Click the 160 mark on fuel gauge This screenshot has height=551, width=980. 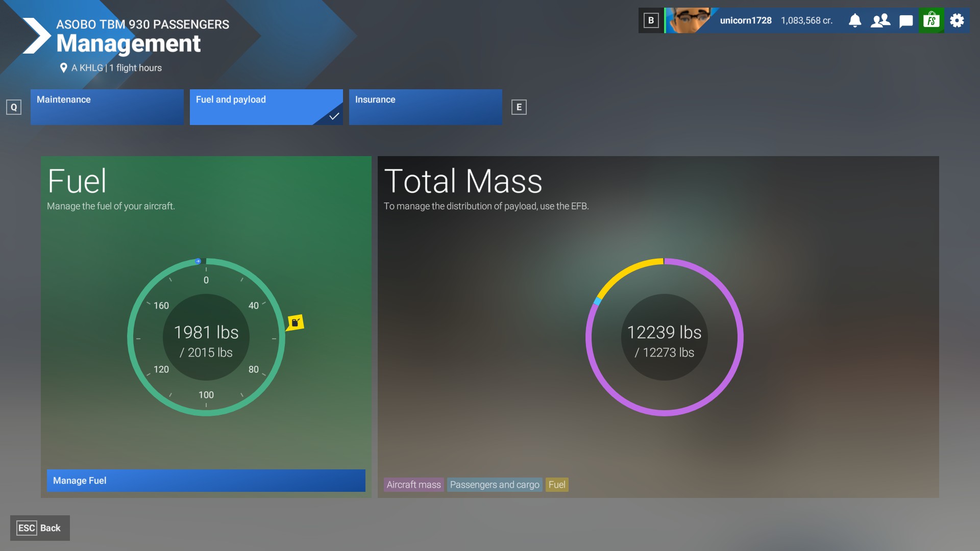pyautogui.click(x=161, y=306)
